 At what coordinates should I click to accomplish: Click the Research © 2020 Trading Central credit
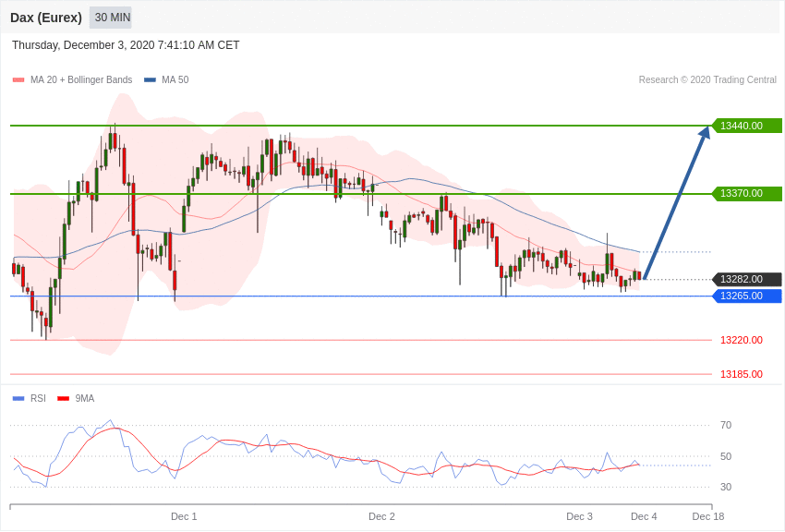(707, 79)
